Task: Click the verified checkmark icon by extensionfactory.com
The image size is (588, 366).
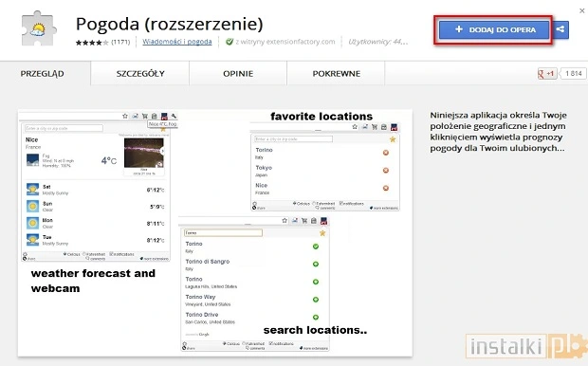Action: pos(230,42)
